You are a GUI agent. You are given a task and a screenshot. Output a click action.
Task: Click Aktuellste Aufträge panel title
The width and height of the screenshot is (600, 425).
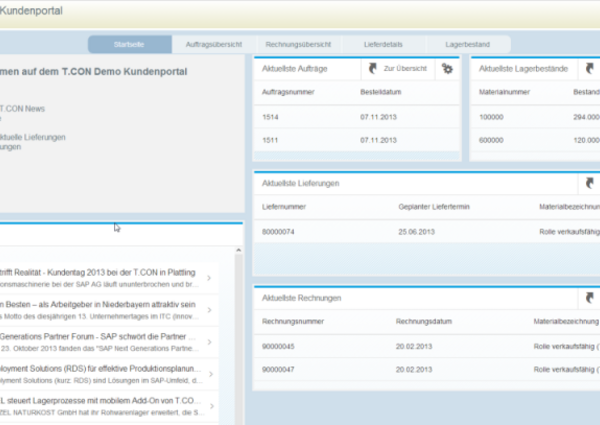295,69
